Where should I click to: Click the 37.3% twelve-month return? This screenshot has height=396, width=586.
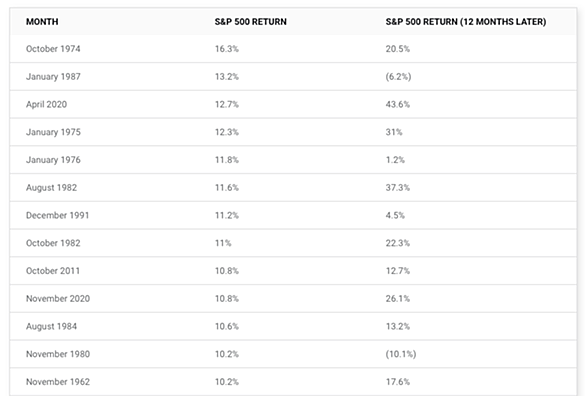[398, 188]
